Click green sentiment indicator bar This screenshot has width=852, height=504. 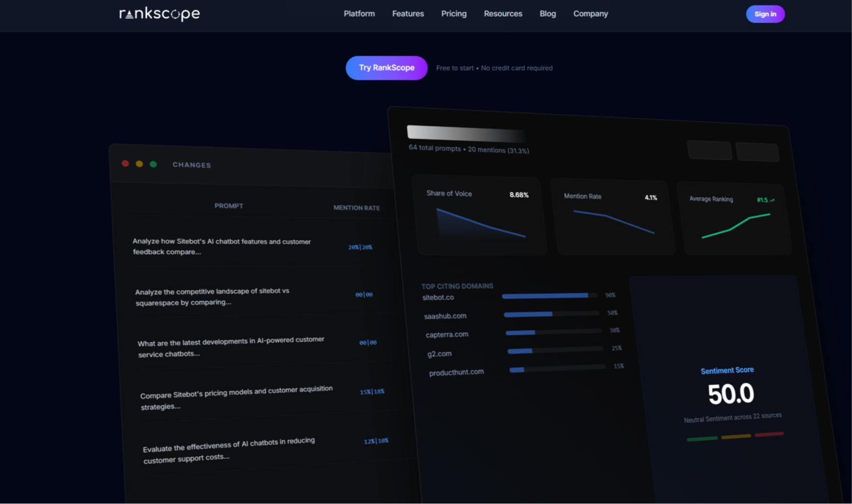702,438
